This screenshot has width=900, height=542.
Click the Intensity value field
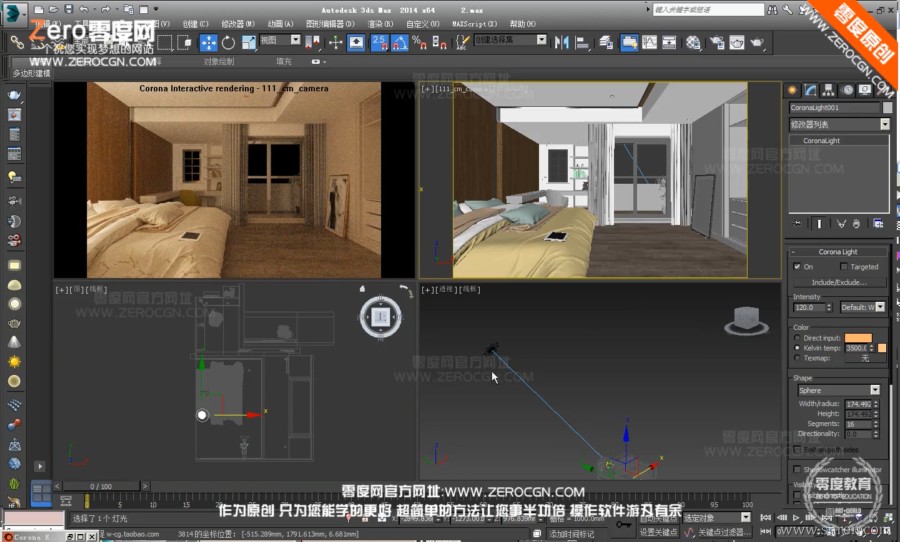tap(809, 307)
